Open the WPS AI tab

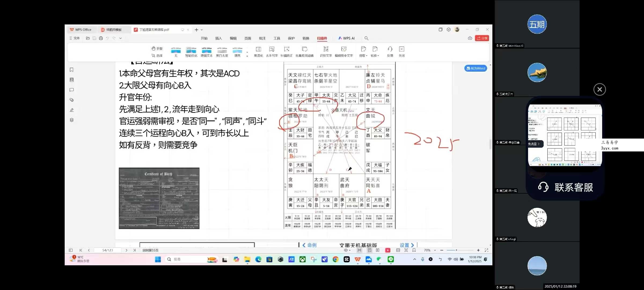coord(346,38)
